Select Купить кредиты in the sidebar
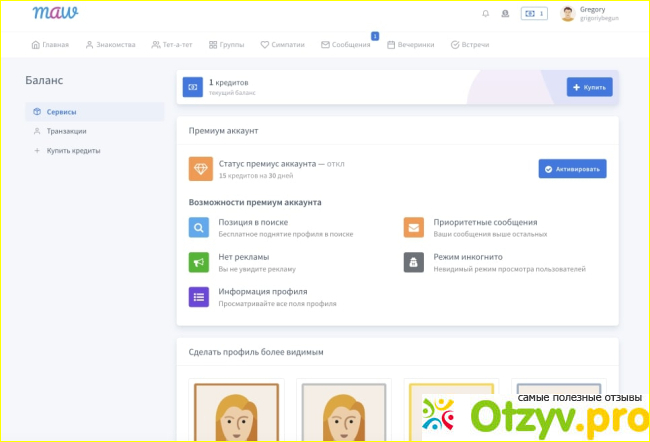The width and height of the screenshot is (650, 442). tap(73, 150)
